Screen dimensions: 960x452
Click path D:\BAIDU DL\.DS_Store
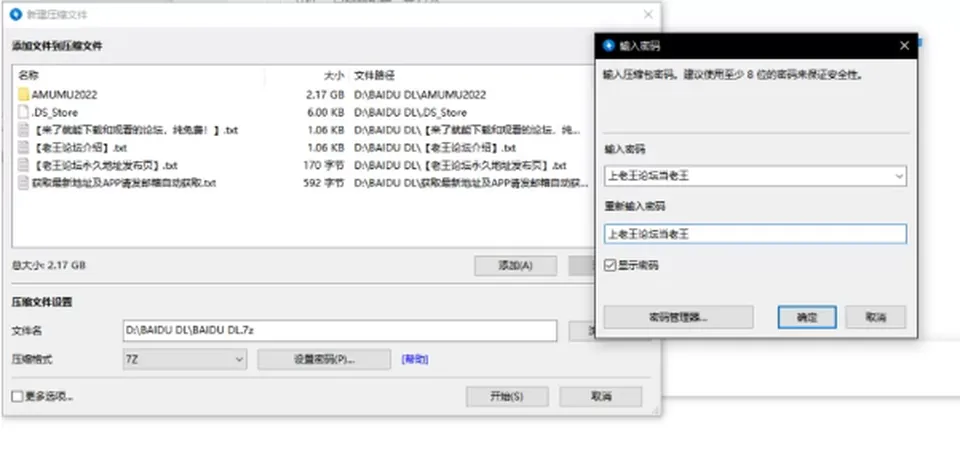tap(410, 113)
